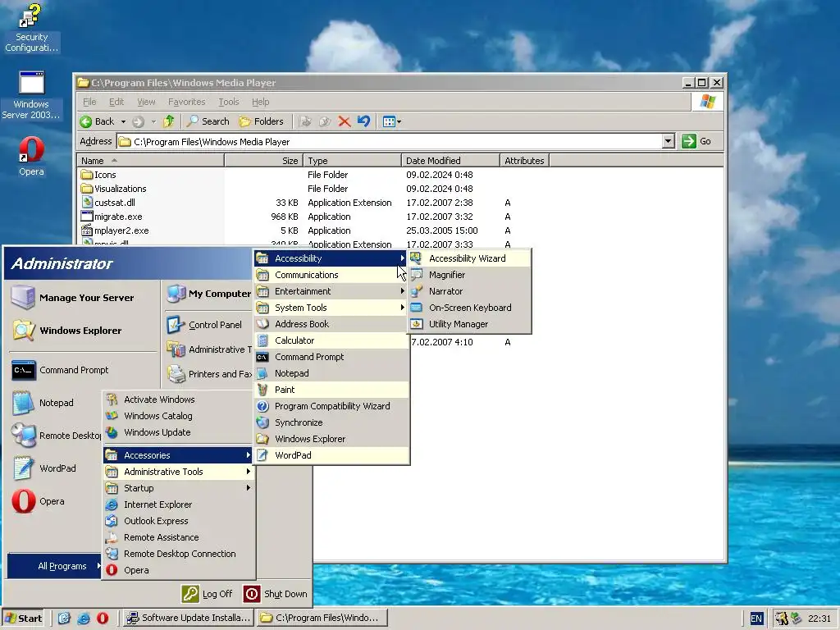The height and width of the screenshot is (630, 840).
Task: Click Opera icon in Quick Launch bar
Action: [103, 619]
